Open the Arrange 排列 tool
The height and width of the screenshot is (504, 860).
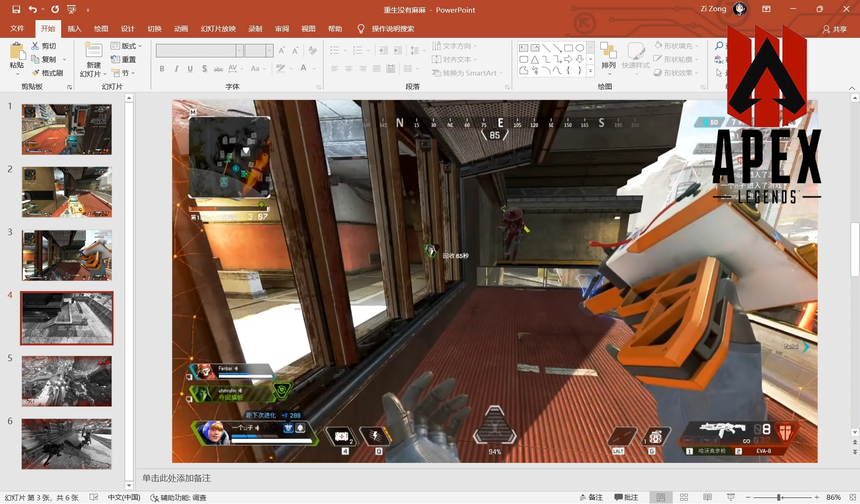(608, 58)
